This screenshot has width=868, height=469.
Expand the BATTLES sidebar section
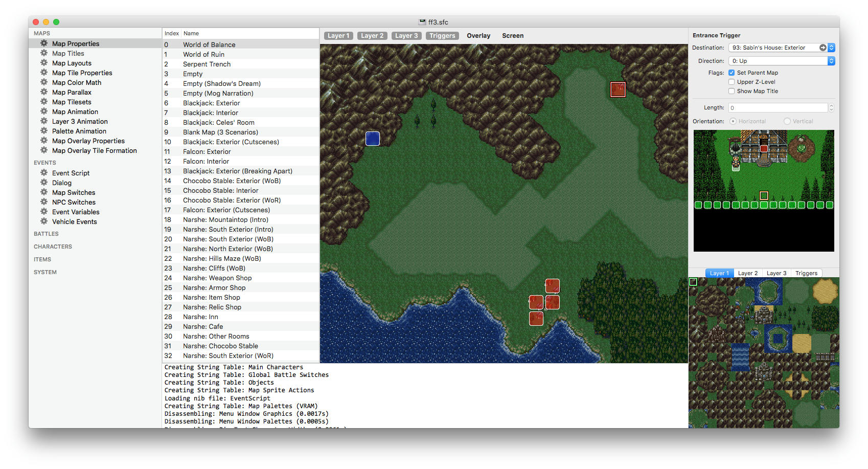point(46,234)
